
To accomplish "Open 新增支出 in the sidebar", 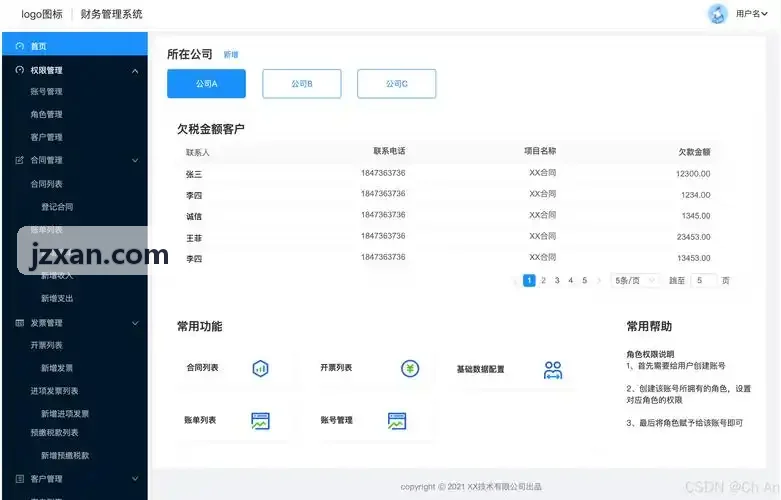I will click(x=57, y=299).
